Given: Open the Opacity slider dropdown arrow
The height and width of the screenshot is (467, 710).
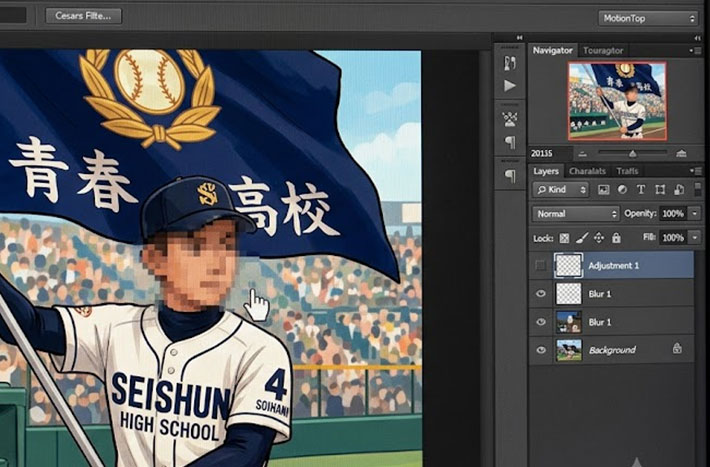Looking at the screenshot, I should pos(695,214).
